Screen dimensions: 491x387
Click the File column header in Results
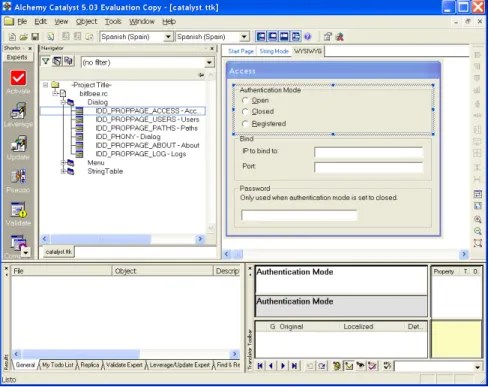coord(62,271)
